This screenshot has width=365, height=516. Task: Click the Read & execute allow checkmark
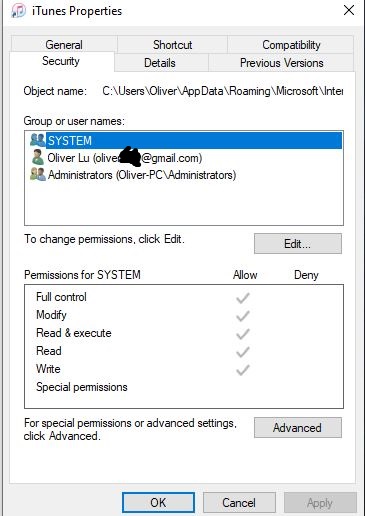tap(243, 334)
